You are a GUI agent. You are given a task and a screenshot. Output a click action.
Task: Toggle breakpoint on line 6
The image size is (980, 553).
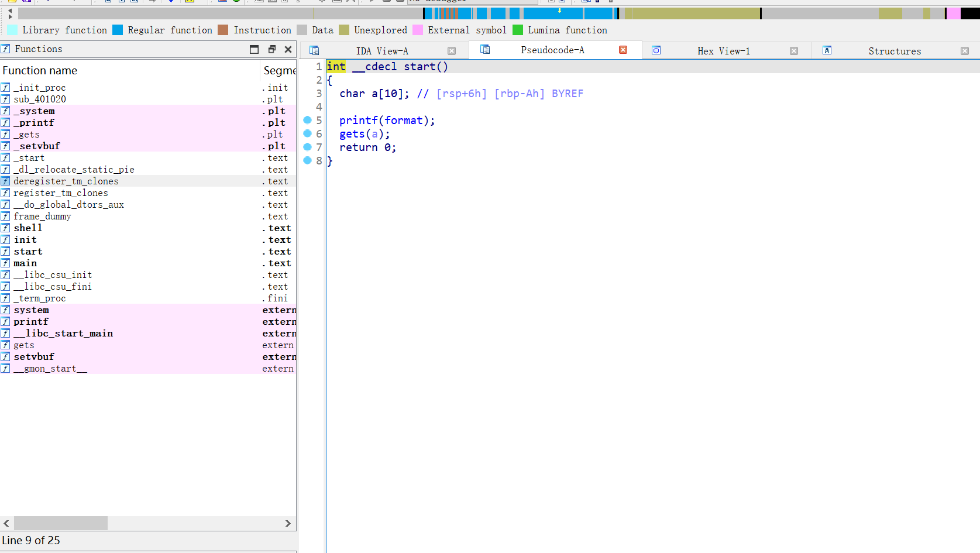(x=307, y=133)
